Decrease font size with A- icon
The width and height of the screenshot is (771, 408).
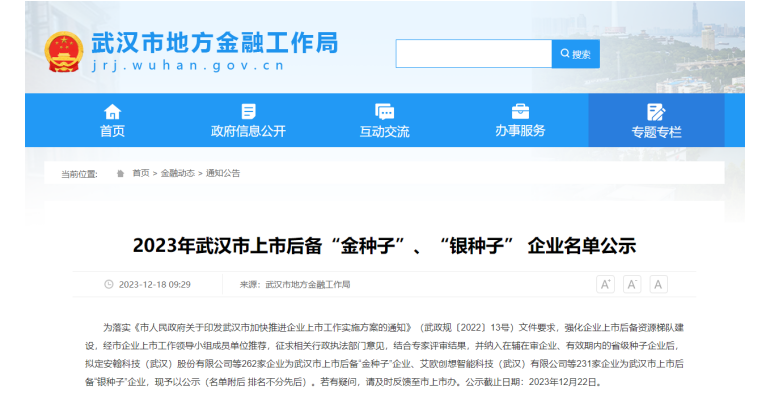tap(632, 284)
